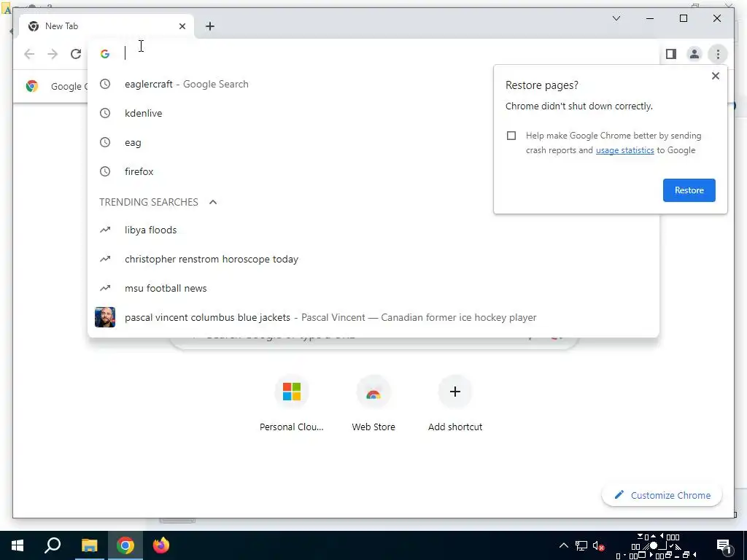Open the tab search dropdown arrow

[616, 18]
